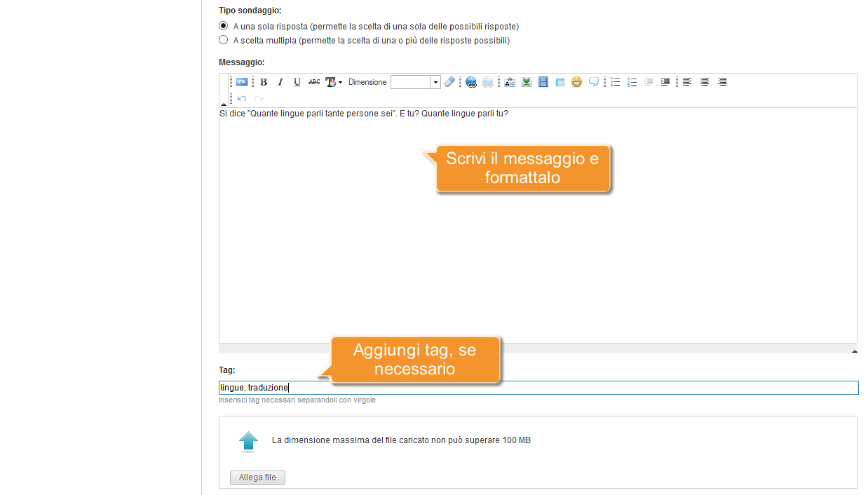Create a numbered list
This screenshot has height=495, width=868.
[x=632, y=82]
